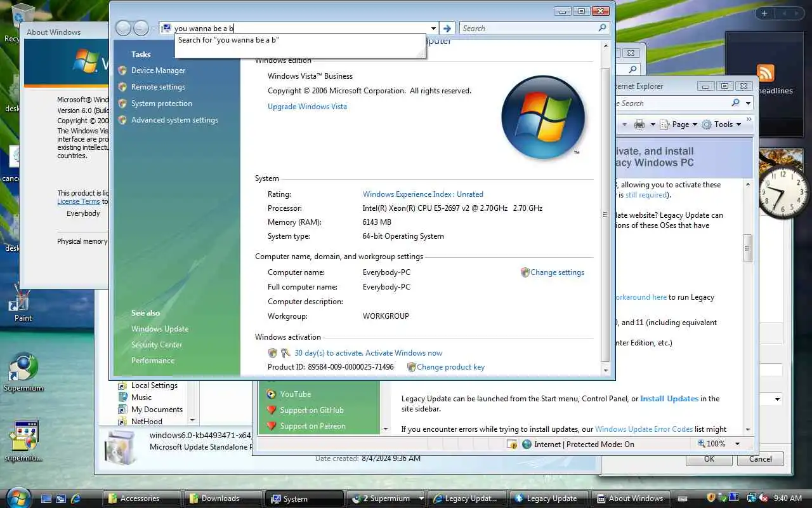This screenshot has height=508, width=812.
Task: Click the 'still required' link on the Legacy Update page
Action: pos(646,195)
